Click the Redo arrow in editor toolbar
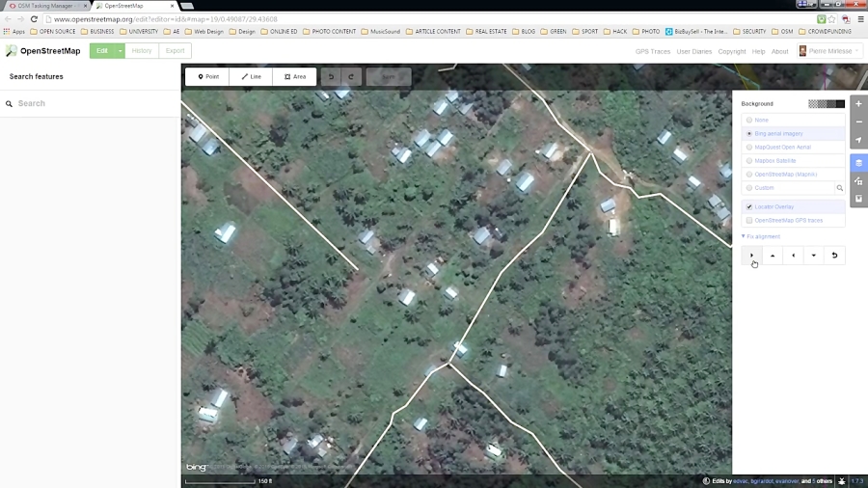 click(351, 77)
